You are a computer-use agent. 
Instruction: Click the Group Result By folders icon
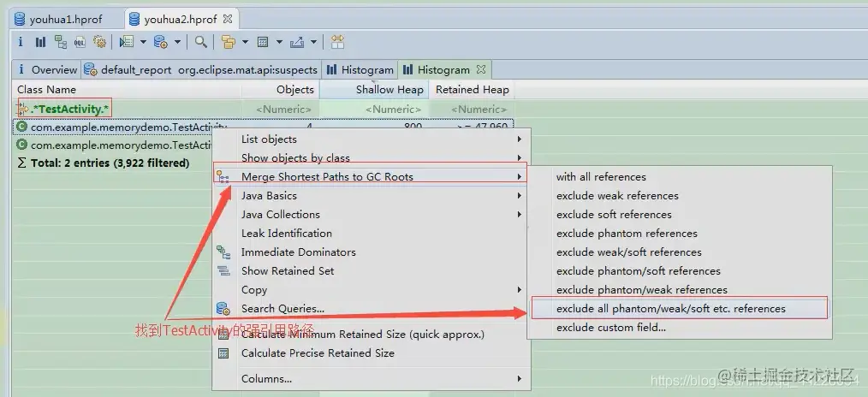click(228, 41)
